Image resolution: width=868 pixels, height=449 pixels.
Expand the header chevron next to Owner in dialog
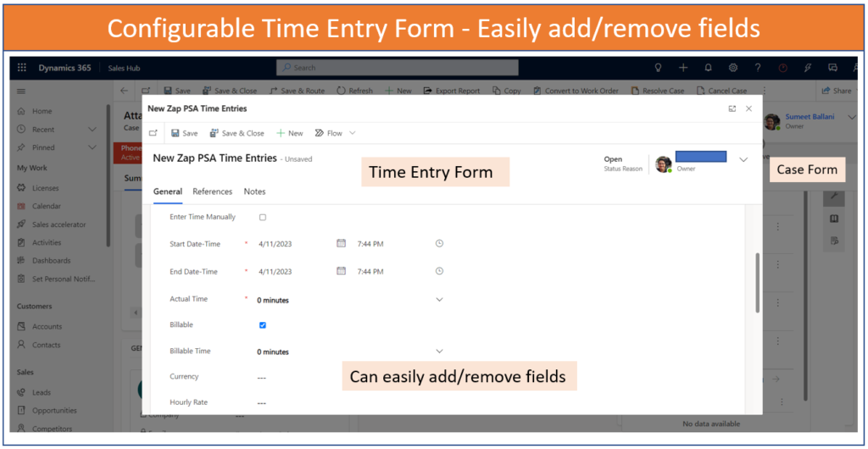[743, 160]
